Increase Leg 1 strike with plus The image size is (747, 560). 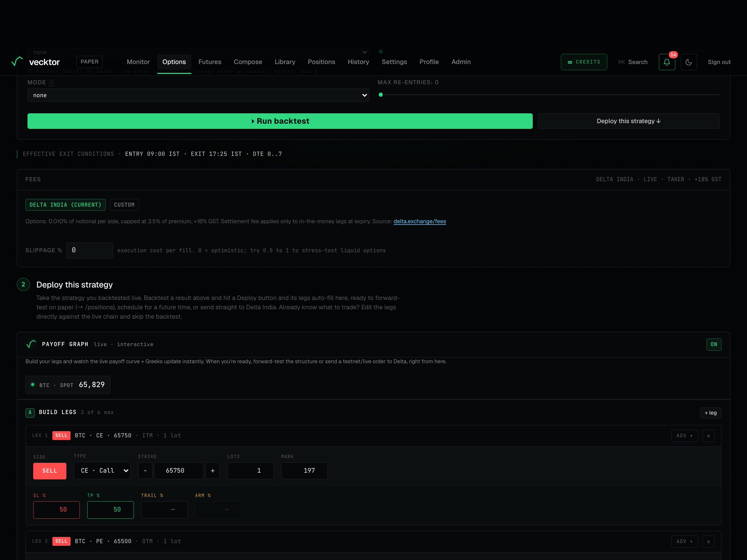pyautogui.click(x=212, y=471)
